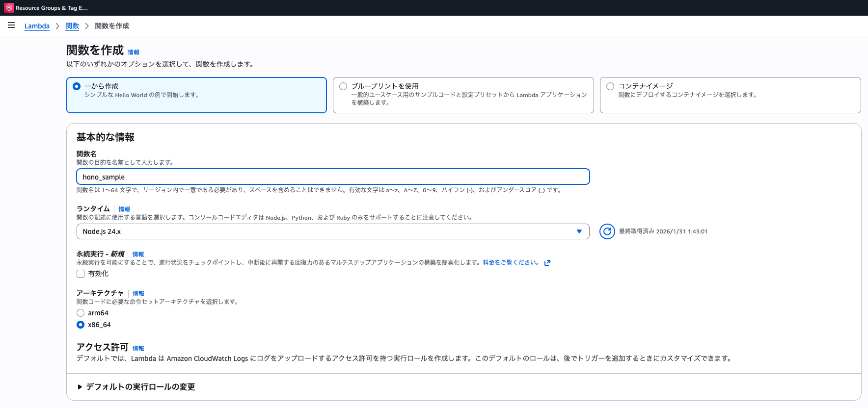Select x86_64 architecture
This screenshot has height=408, width=868.
click(81, 325)
